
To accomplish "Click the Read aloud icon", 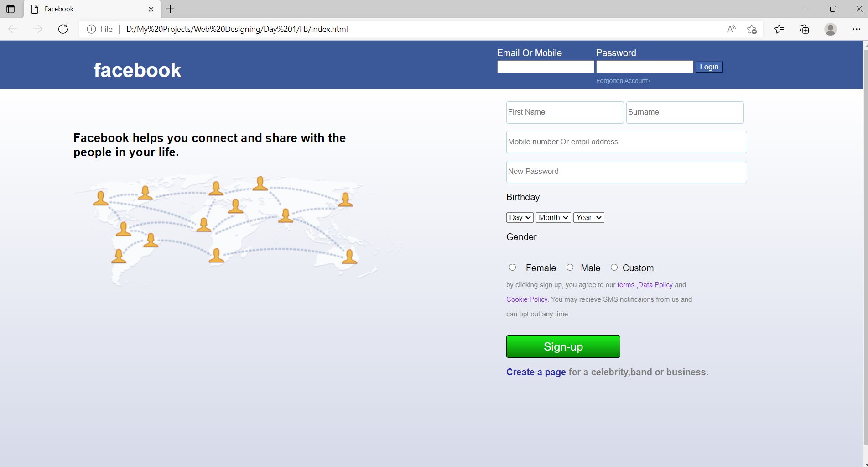I will (x=731, y=29).
